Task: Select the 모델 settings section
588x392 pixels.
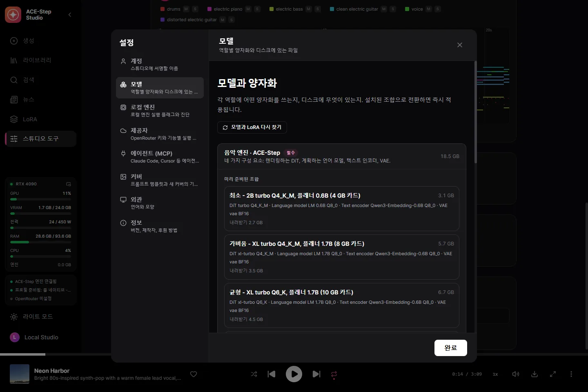Action: tap(160, 88)
